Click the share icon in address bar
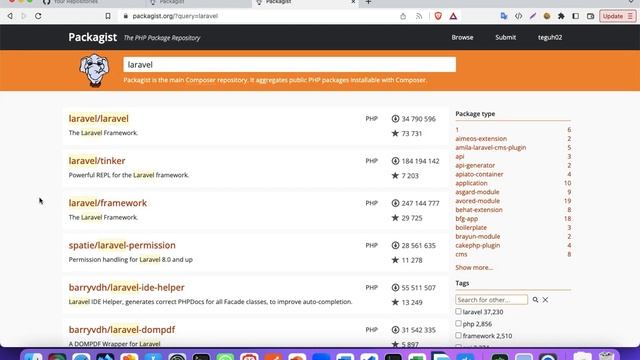 (403, 16)
